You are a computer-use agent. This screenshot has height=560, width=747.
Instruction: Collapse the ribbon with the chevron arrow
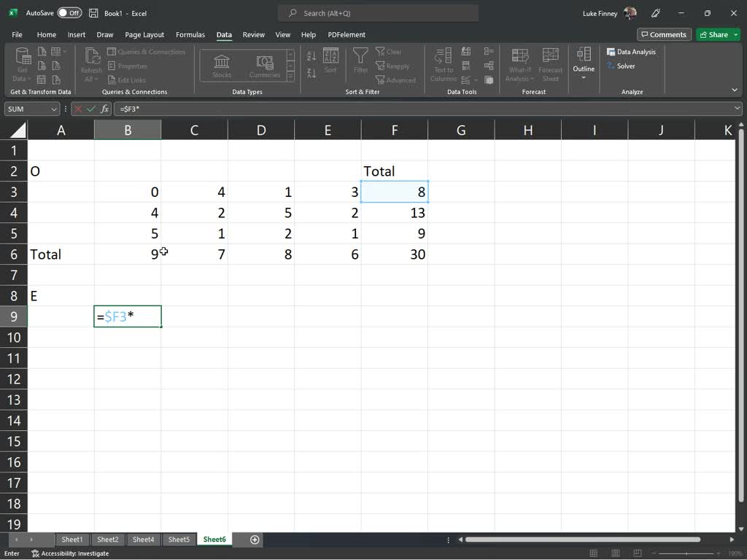735,90
